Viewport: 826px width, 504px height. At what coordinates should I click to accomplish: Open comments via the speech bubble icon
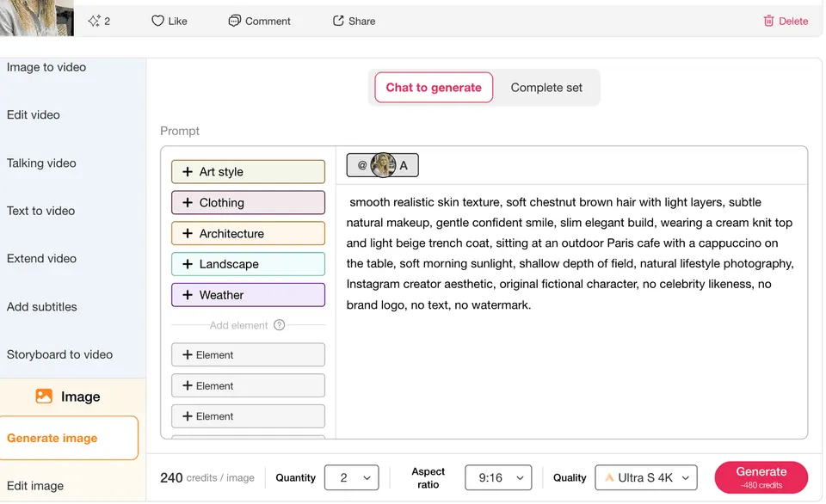pos(234,21)
